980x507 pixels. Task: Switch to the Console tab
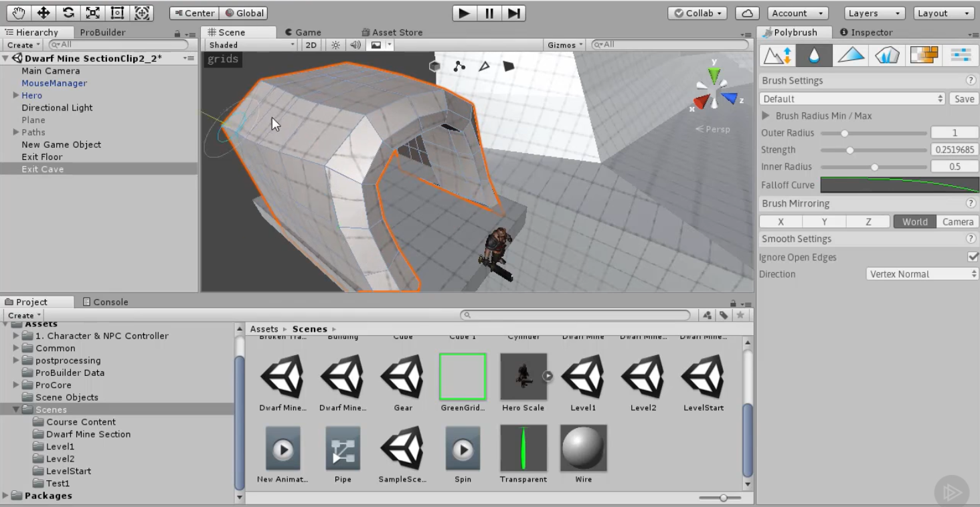click(105, 302)
